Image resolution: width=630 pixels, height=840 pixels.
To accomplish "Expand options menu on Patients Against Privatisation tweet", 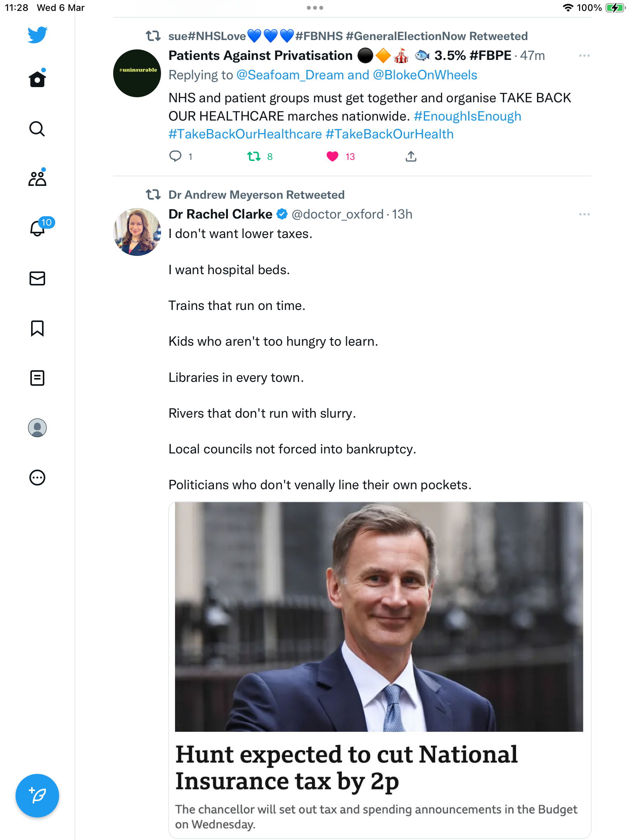I will coord(584,56).
